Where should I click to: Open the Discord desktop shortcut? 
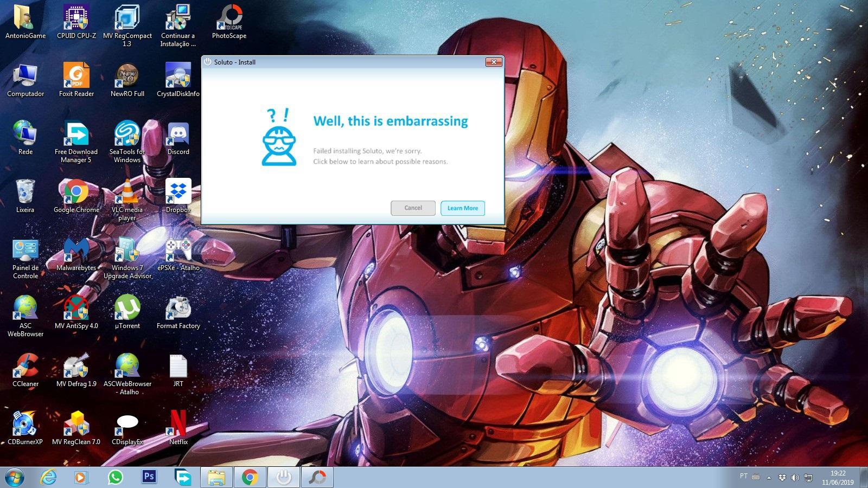tap(178, 138)
